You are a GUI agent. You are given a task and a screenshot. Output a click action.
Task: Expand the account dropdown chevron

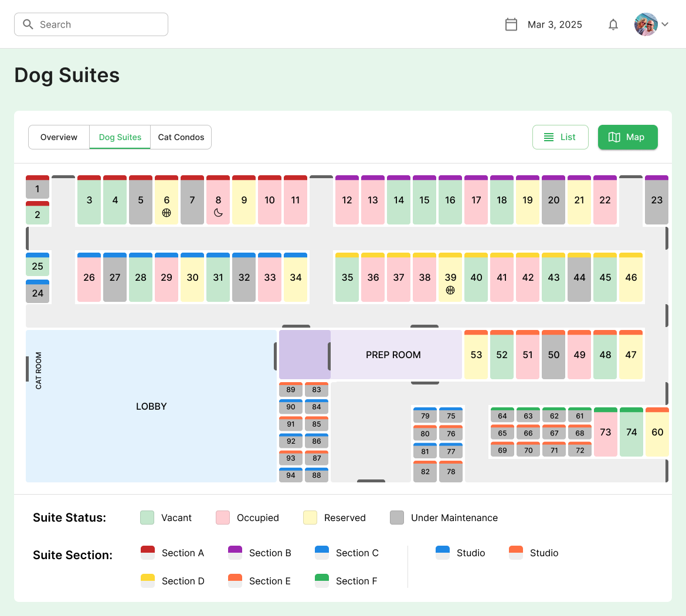tap(665, 25)
